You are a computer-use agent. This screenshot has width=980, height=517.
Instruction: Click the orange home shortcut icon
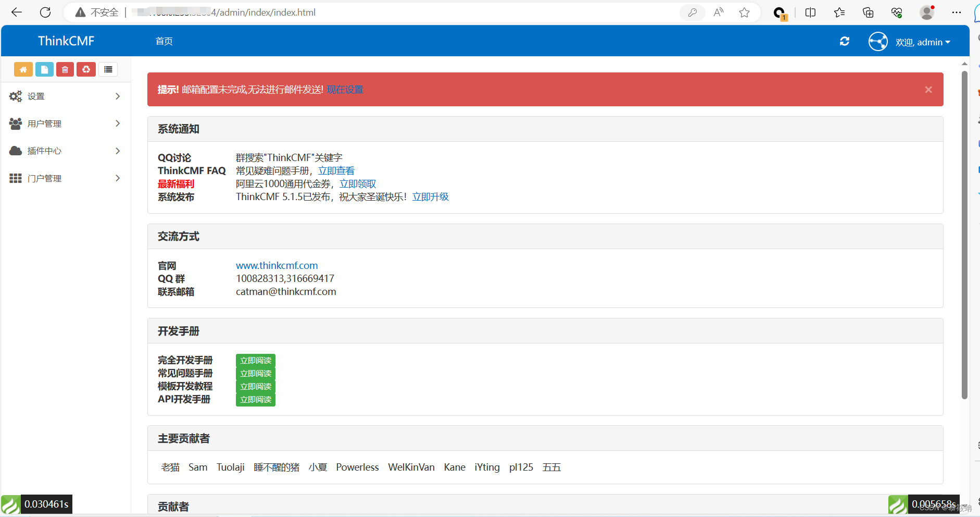pos(23,69)
